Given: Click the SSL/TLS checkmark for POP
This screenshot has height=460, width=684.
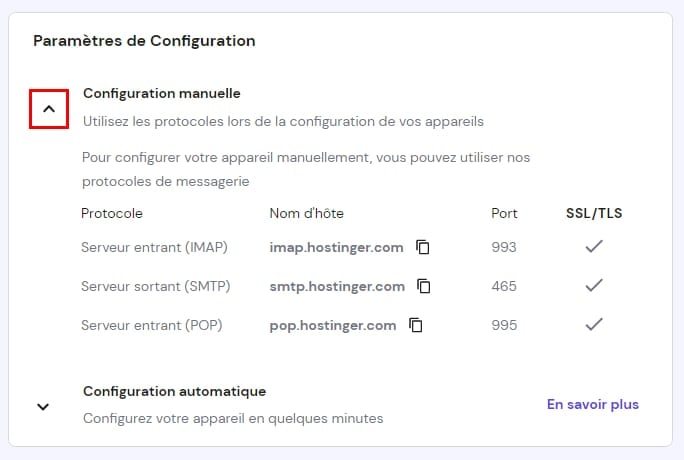Looking at the screenshot, I should [594, 324].
